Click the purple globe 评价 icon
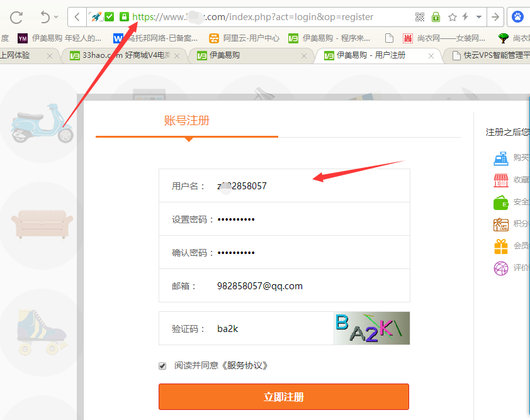Viewport: 530px width, 420px height. point(501,268)
